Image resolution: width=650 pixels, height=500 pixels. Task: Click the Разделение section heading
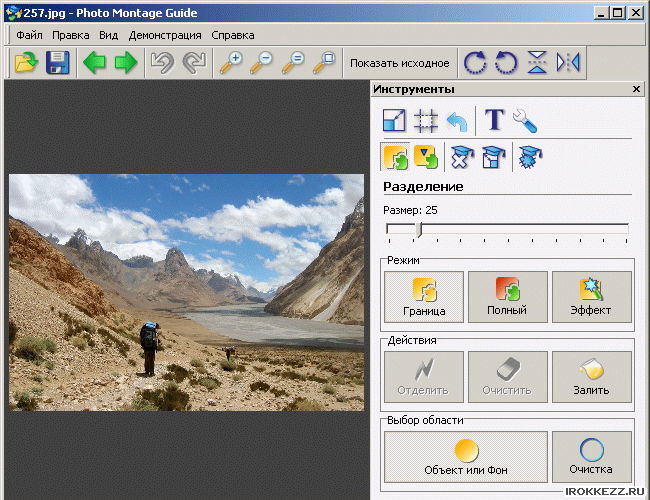point(423,187)
